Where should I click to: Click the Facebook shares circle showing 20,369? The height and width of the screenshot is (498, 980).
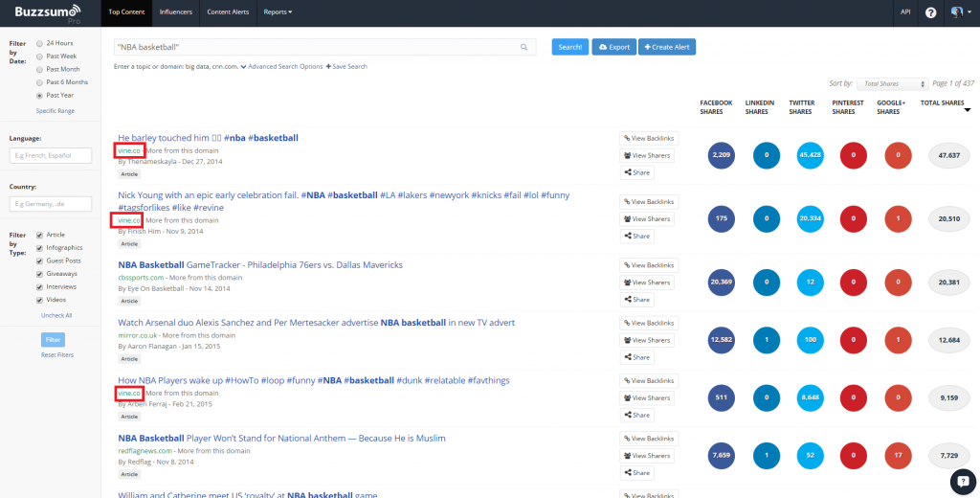coord(722,283)
